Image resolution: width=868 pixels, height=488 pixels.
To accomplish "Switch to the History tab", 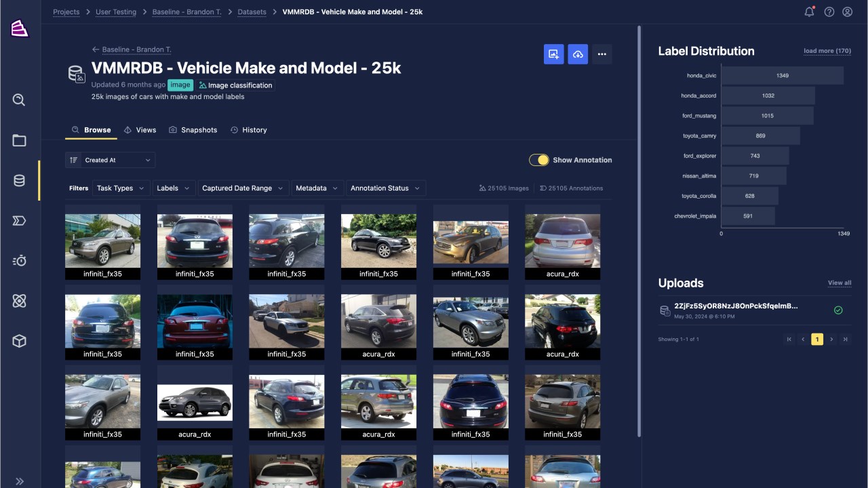I will click(248, 130).
